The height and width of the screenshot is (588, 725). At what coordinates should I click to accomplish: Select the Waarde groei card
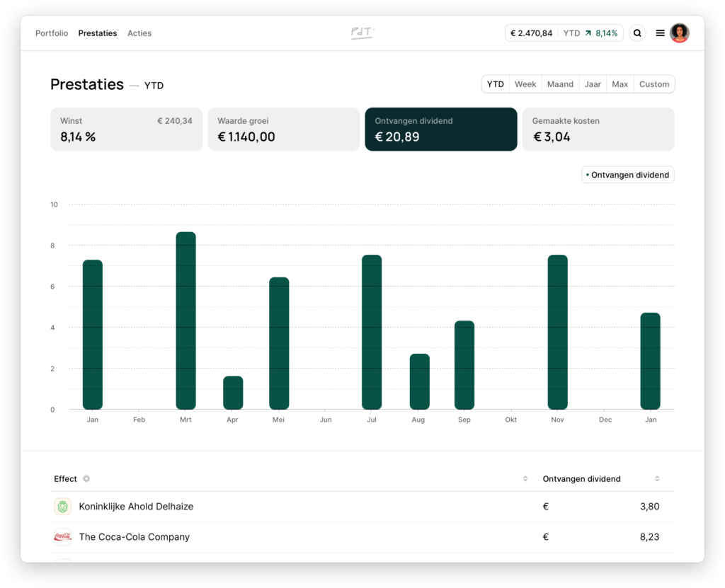point(283,129)
